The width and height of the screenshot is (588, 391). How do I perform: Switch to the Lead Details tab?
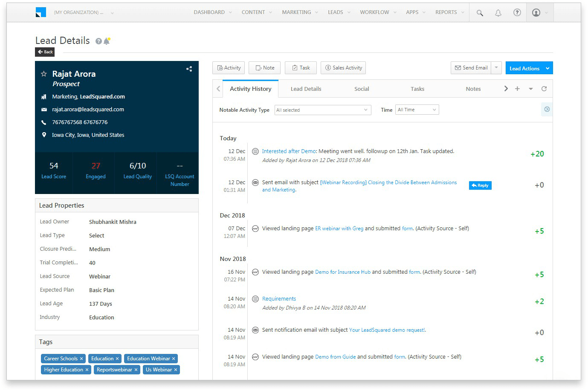click(306, 89)
